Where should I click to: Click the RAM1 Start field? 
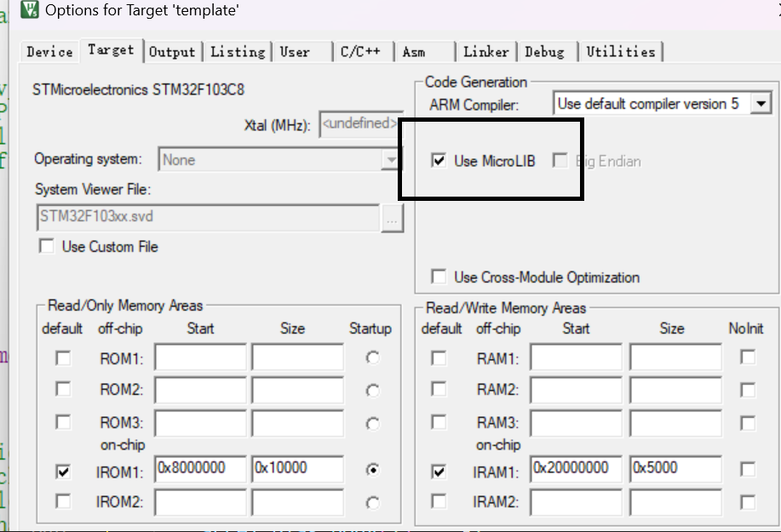click(x=577, y=357)
